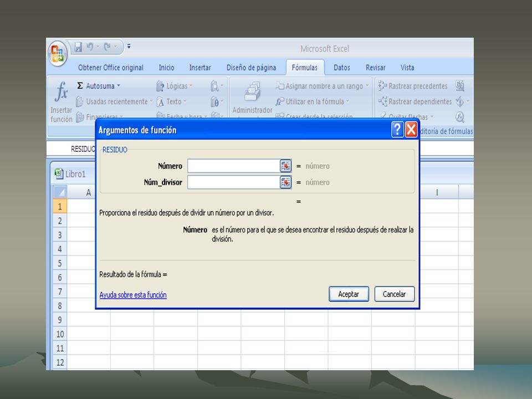Open math and trig functions icon
This screenshot has height=399, width=532.
(217, 101)
